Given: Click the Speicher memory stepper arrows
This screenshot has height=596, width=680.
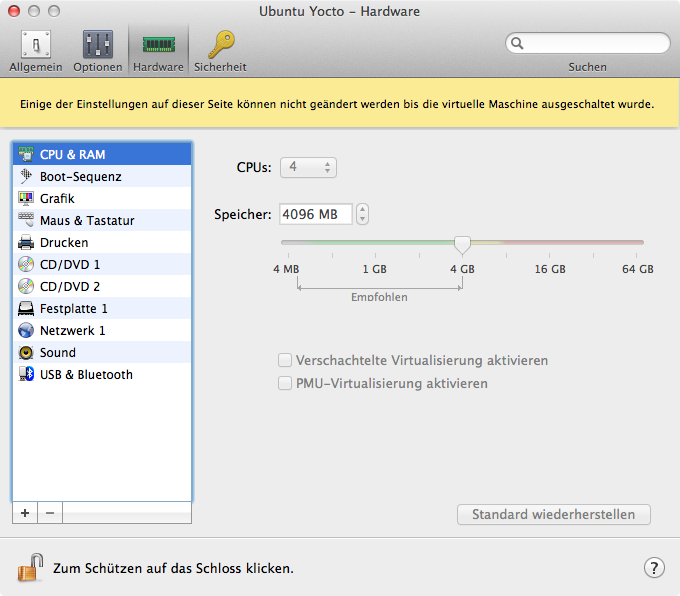Looking at the screenshot, I should [363, 214].
